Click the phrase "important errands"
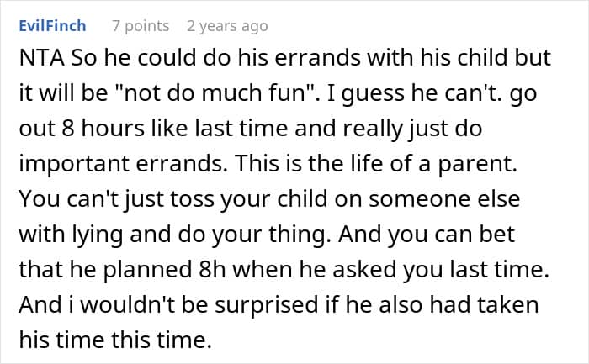The height and width of the screenshot is (364, 589). 120,164
